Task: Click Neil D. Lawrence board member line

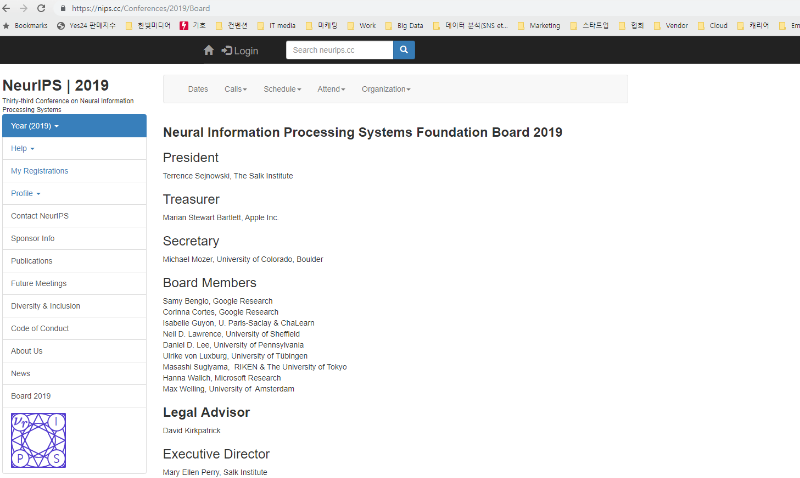Action: [x=231, y=334]
